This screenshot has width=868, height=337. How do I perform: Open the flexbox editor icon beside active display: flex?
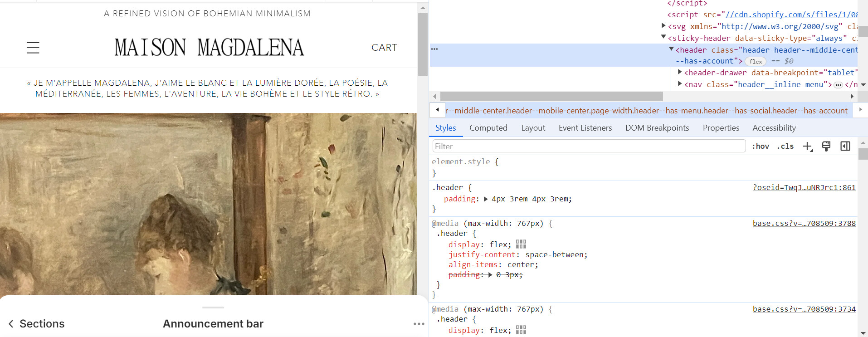click(521, 244)
